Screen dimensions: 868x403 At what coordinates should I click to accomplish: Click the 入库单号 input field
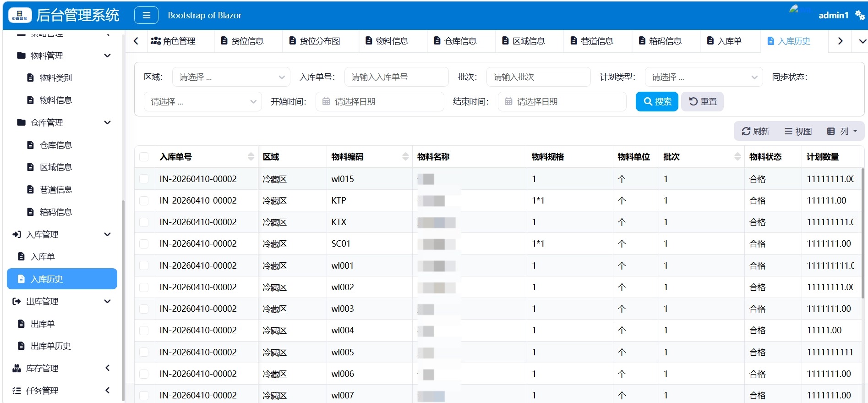[x=396, y=77]
